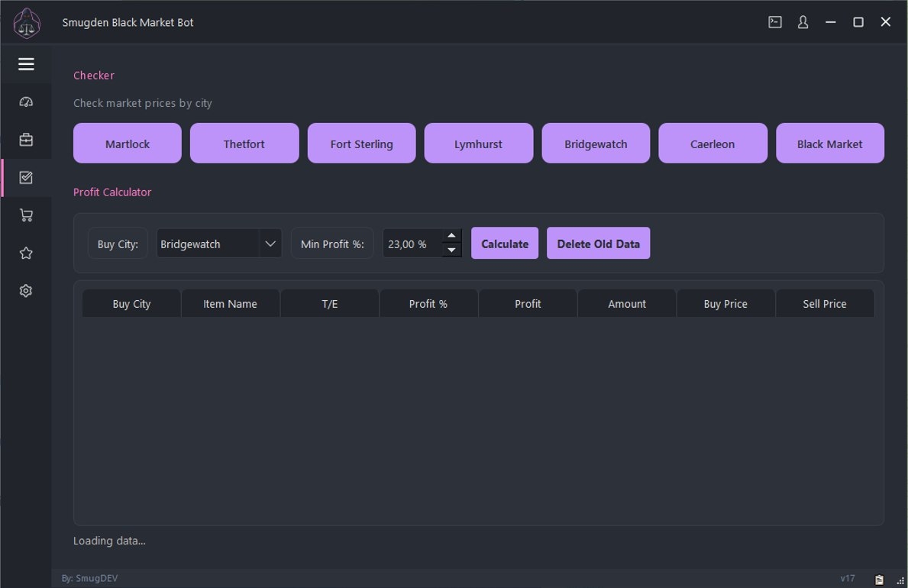Toggle the hamburger menu at the sidebar top
The width and height of the screenshot is (908, 588).
pyautogui.click(x=26, y=64)
